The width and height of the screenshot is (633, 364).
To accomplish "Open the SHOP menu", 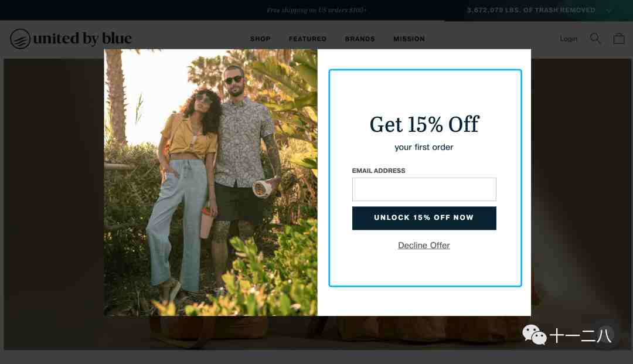I will tap(260, 39).
